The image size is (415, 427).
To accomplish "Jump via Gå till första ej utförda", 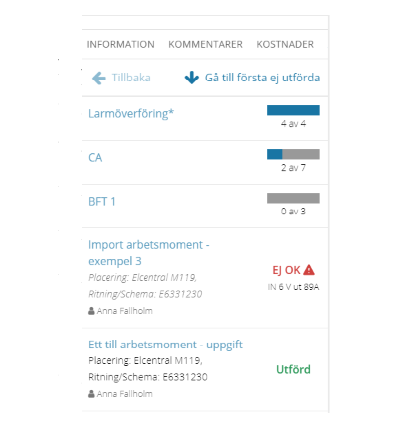I will pos(262,78).
